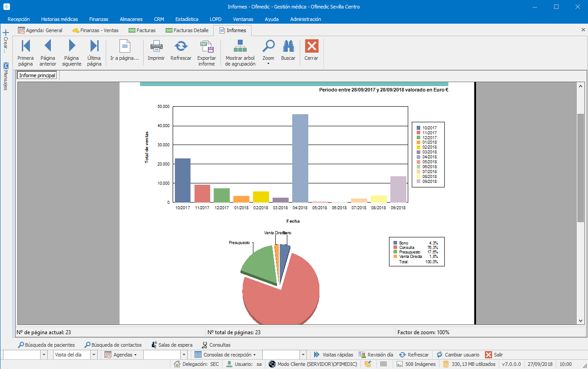Open Buscar binoculars search tool
Image resolution: width=588 pixels, height=369 pixels.
click(x=288, y=46)
